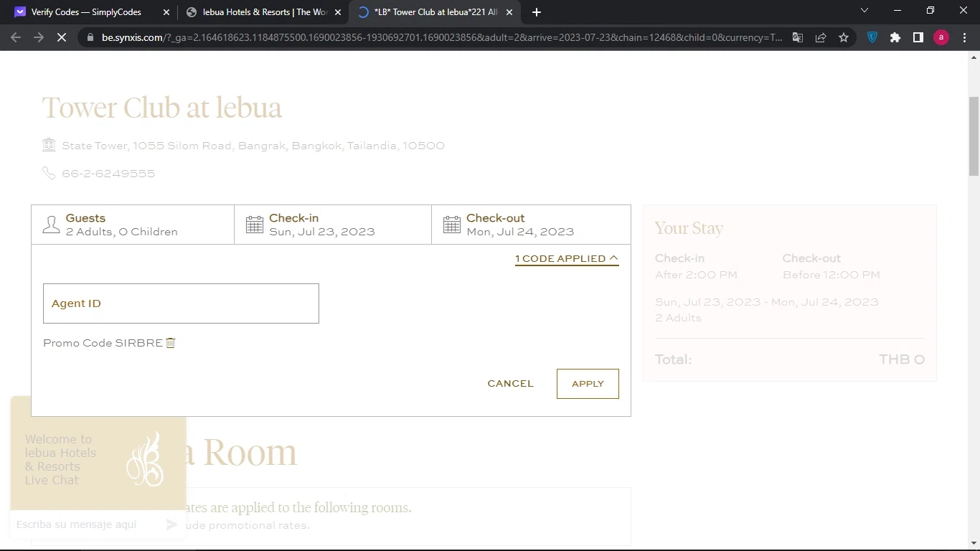The height and width of the screenshot is (551, 980).
Task: Open the lebua Live Chat welcome banner
Action: pyautogui.click(x=98, y=453)
